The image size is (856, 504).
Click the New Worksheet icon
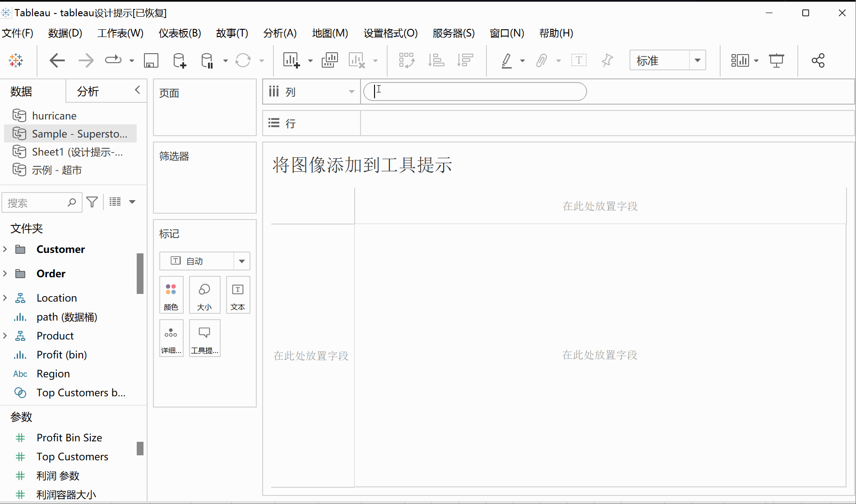pos(292,60)
